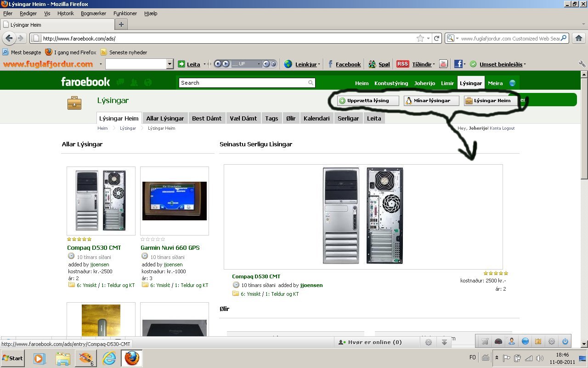Click the blue power icon in bottom dock
The height and width of the screenshot is (368, 588).
(565, 341)
